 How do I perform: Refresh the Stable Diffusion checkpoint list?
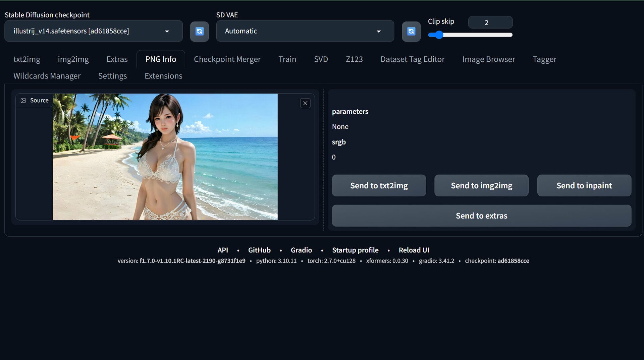(x=199, y=31)
